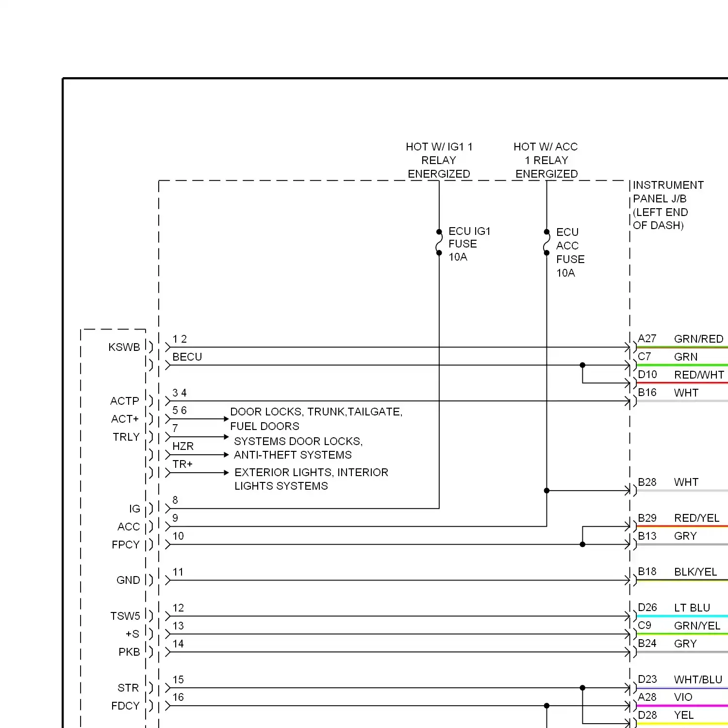Click the magenta VIO wire segment

[x=682, y=706]
